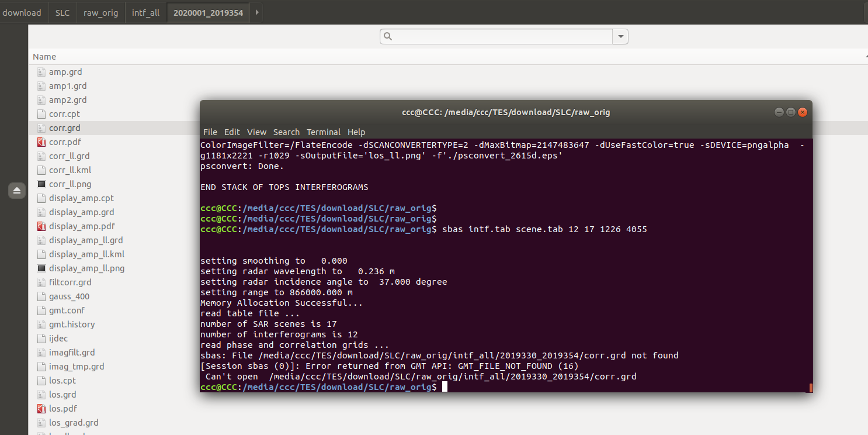Click the ijdec file icon
868x435 pixels.
(41, 339)
